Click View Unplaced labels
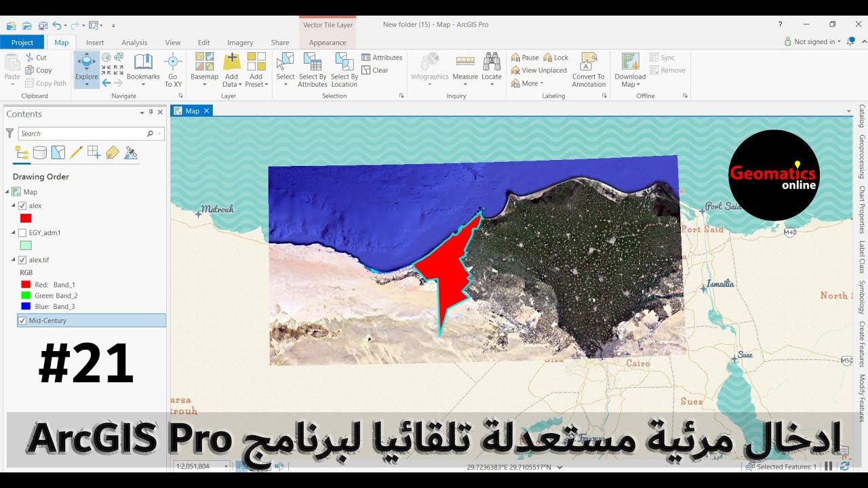Screen dimensions: 868x488 coord(538,70)
